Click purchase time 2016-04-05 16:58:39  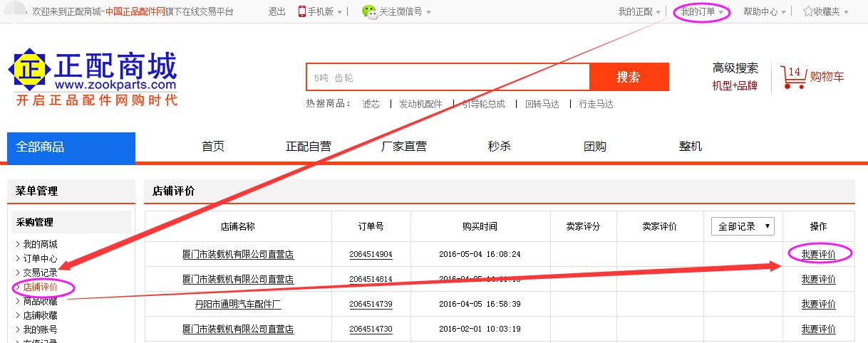click(x=480, y=304)
